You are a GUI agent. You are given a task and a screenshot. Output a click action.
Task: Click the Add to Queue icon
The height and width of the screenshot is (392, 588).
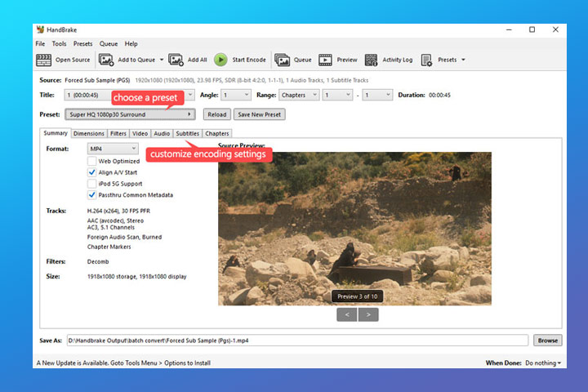click(106, 60)
